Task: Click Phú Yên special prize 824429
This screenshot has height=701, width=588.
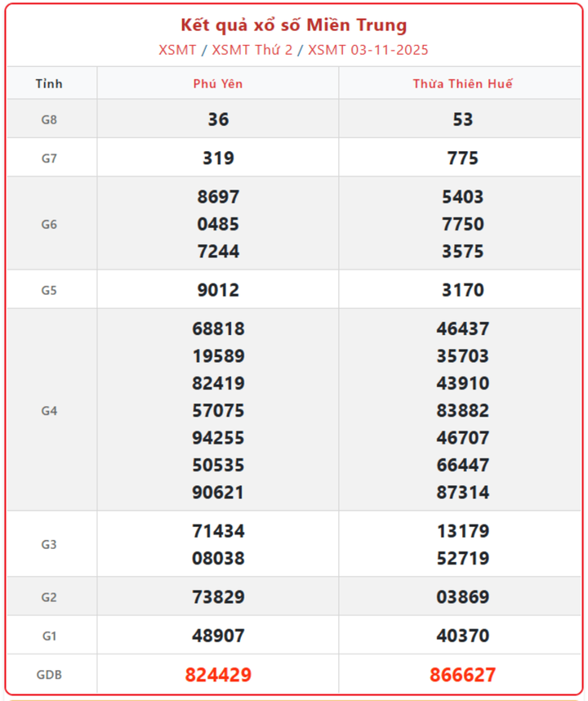Action: (x=218, y=675)
